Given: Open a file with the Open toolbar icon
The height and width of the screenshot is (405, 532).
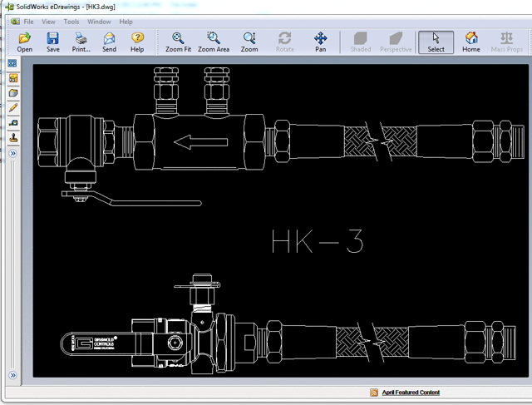Looking at the screenshot, I should click(x=24, y=42).
